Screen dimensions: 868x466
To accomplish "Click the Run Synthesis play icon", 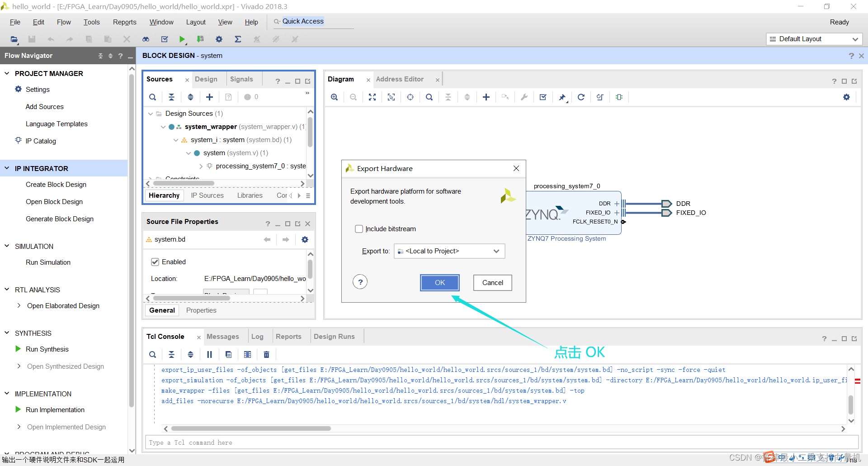I will click(x=18, y=349).
